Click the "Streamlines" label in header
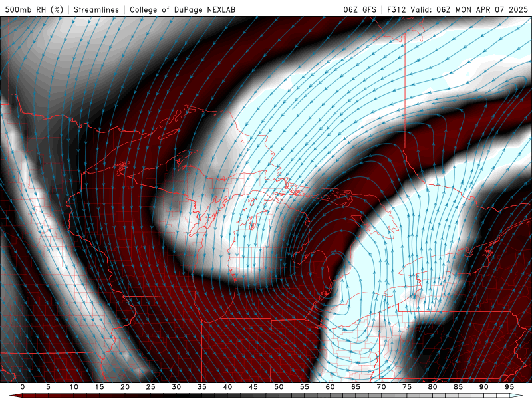Viewport: 532px width, 399px height. coord(96,9)
